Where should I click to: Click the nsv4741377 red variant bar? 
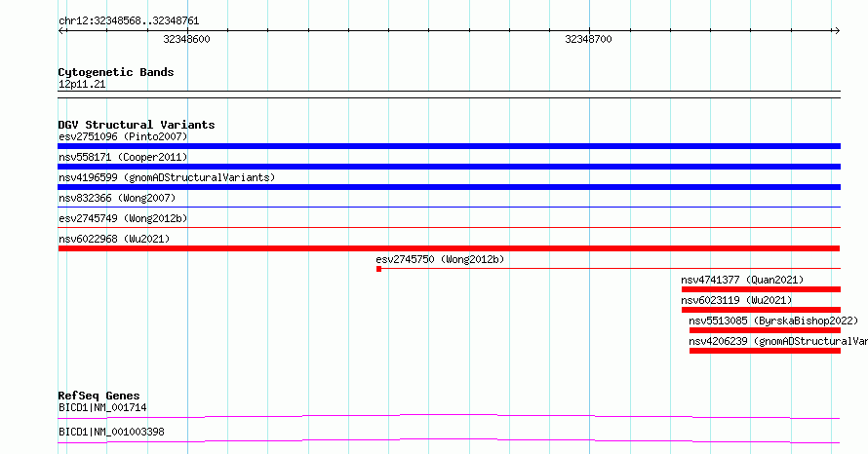click(761, 289)
